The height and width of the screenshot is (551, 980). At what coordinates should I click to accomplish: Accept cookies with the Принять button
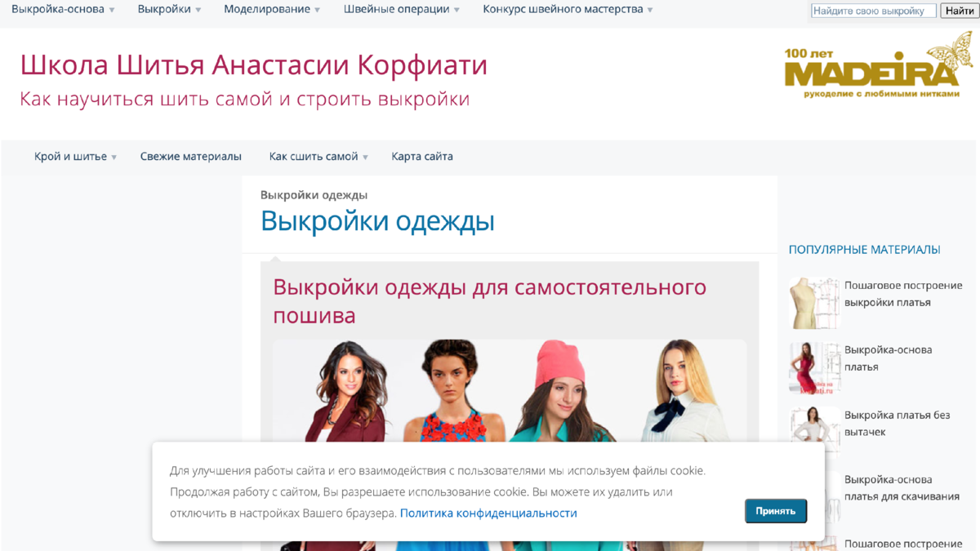coord(775,510)
